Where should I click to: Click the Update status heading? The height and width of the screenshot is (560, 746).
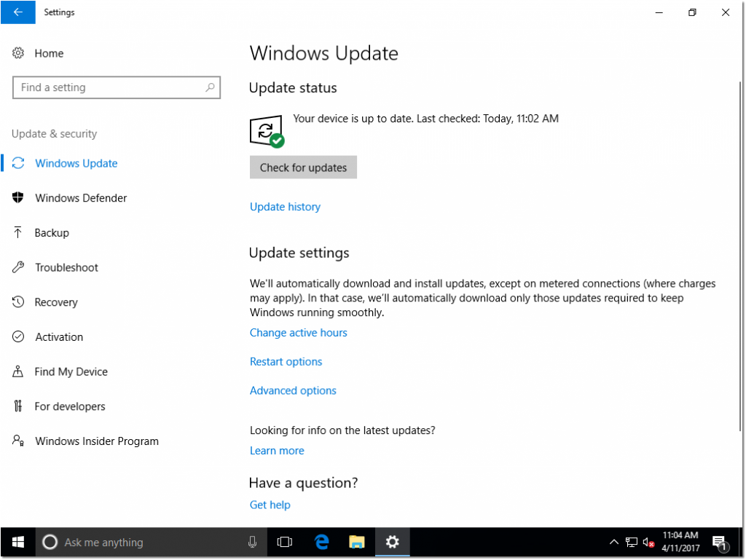[293, 87]
